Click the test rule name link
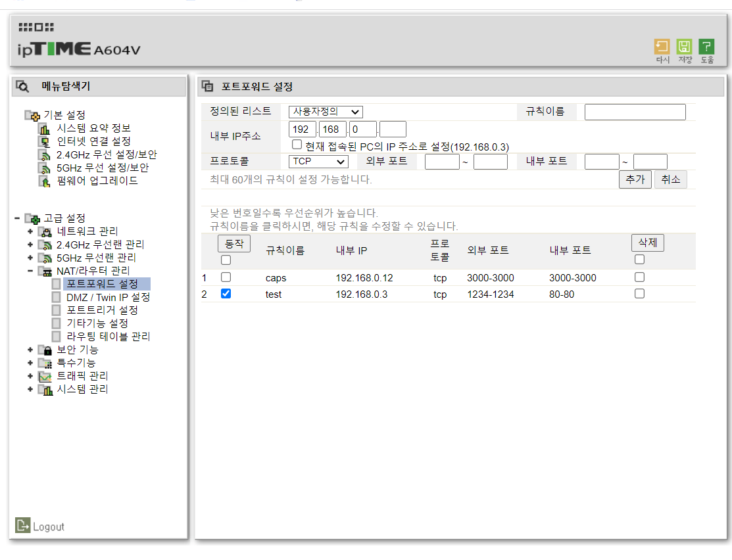This screenshot has width=732, height=560. [274, 294]
